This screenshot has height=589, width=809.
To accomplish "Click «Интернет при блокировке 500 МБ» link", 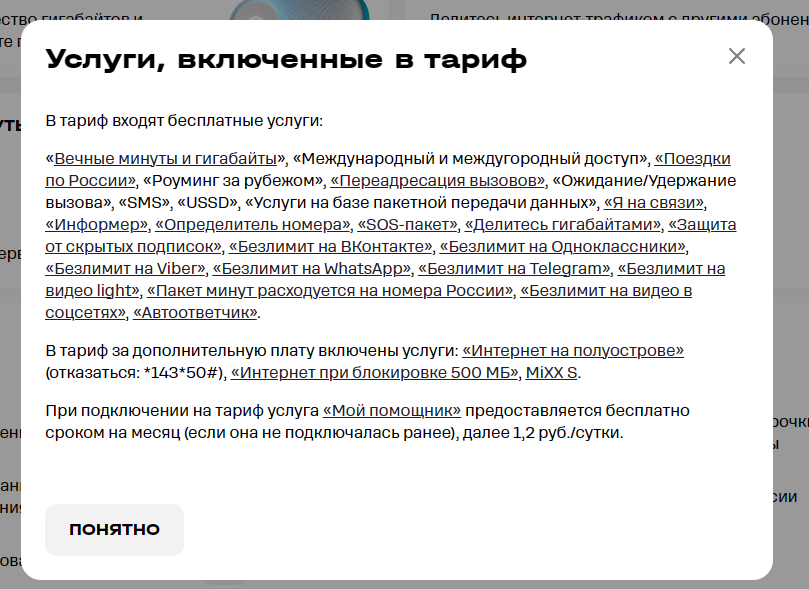I will coord(375,373).
